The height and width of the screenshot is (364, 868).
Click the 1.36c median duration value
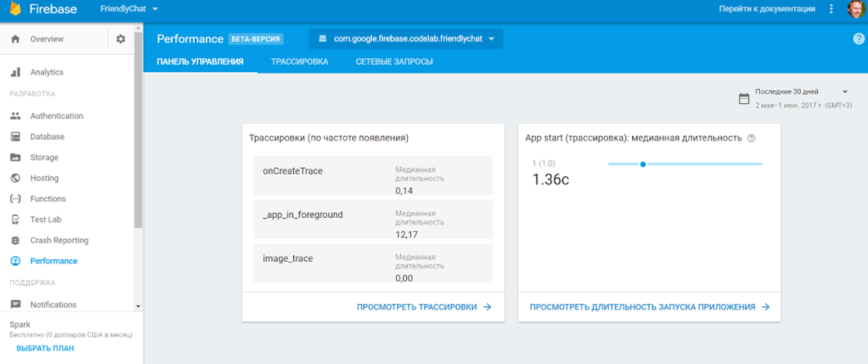(551, 180)
